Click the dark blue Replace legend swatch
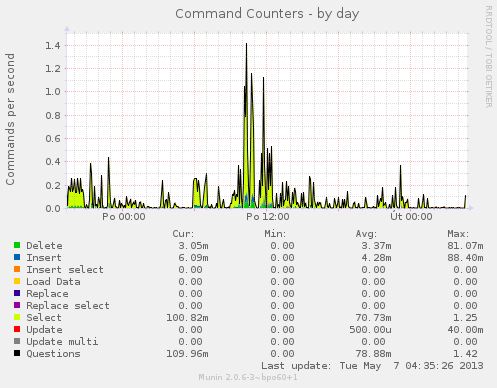This screenshot has height=388, width=497. click(x=17, y=293)
